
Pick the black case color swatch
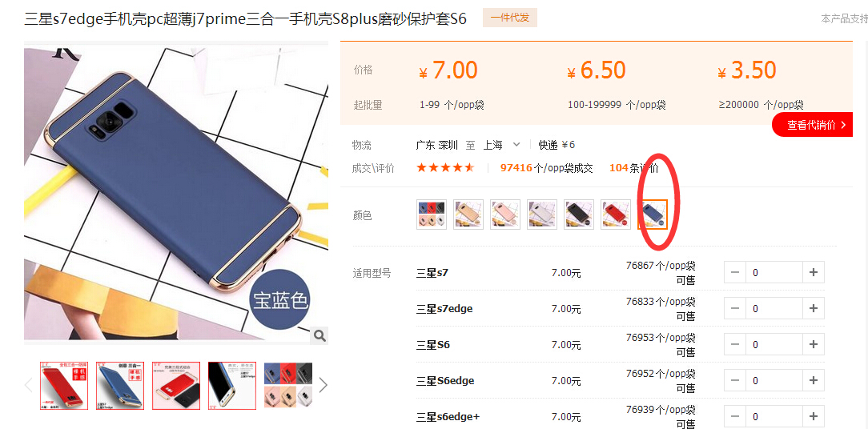click(579, 214)
